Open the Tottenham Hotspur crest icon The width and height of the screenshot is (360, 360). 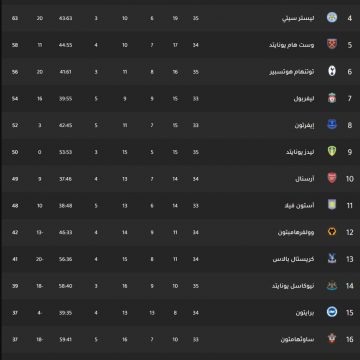pyautogui.click(x=332, y=71)
